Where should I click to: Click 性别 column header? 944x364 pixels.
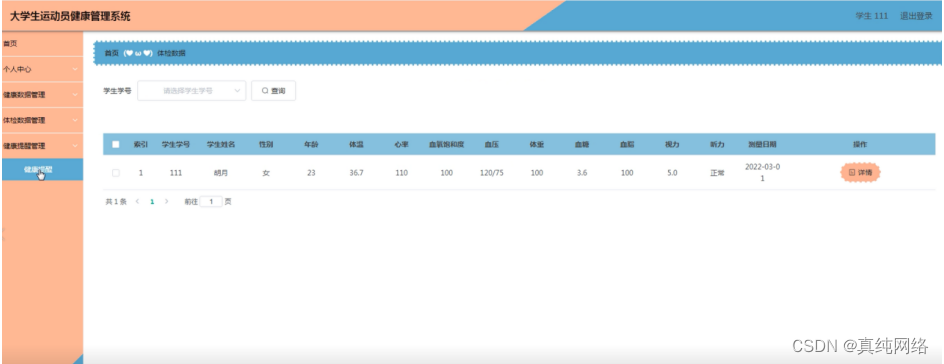click(x=266, y=144)
